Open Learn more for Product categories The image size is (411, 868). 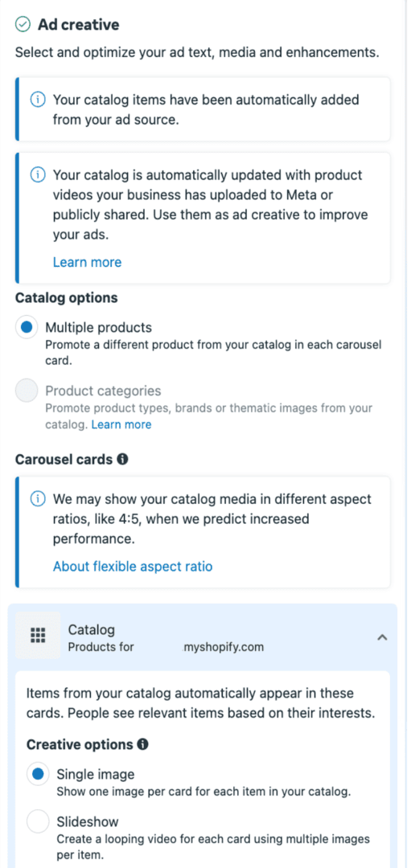coord(121,424)
